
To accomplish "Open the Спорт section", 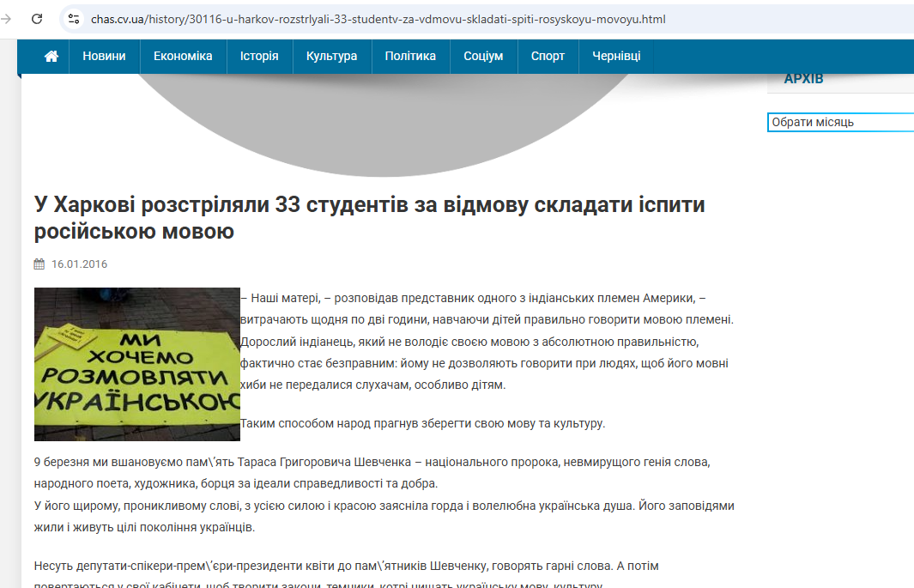I will point(548,56).
